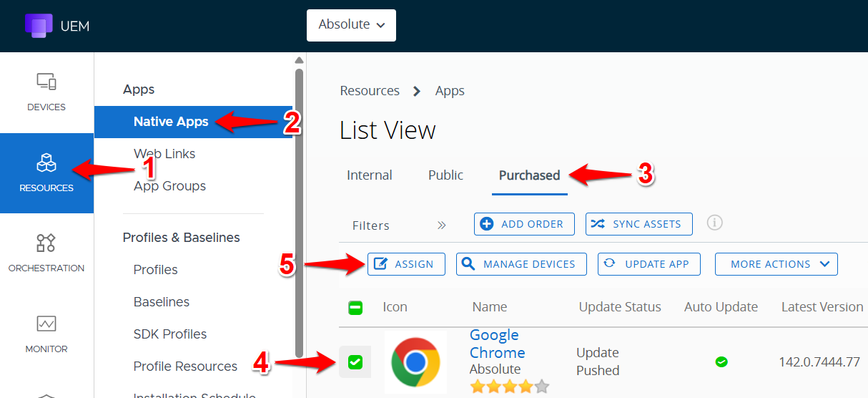
Task: Open the Google Chrome app name link
Action: (497, 344)
